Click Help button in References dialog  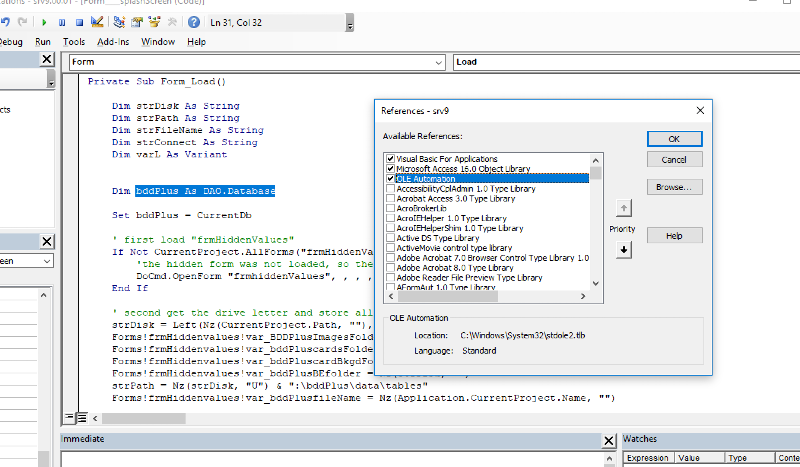pos(674,236)
